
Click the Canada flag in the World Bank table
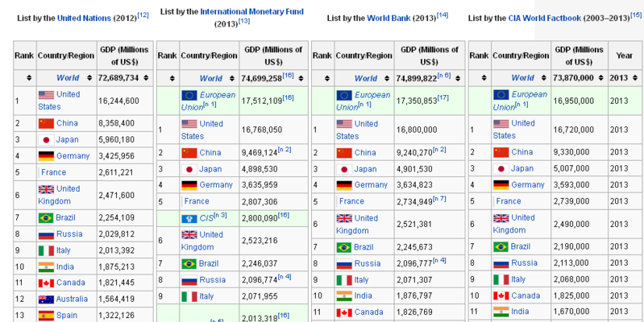coord(344,312)
